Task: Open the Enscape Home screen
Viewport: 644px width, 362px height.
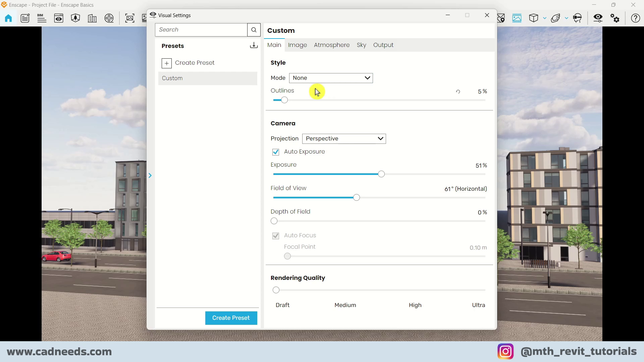Action: (8, 18)
